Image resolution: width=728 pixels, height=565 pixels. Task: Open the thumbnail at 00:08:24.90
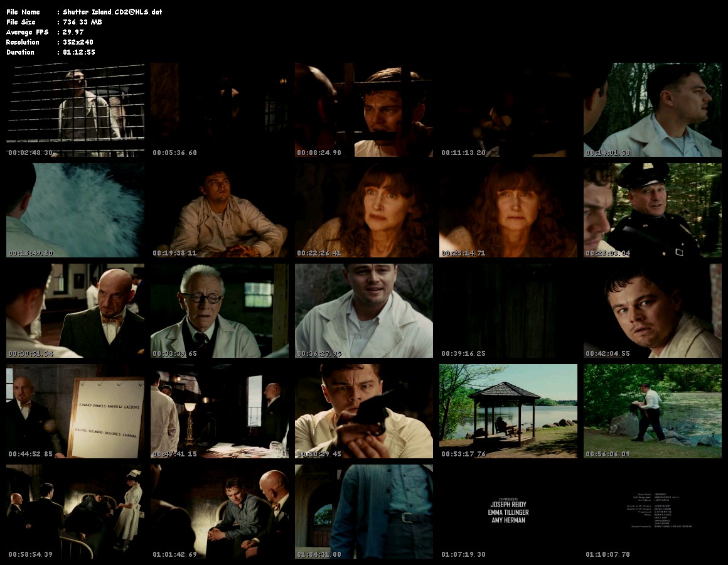364,110
